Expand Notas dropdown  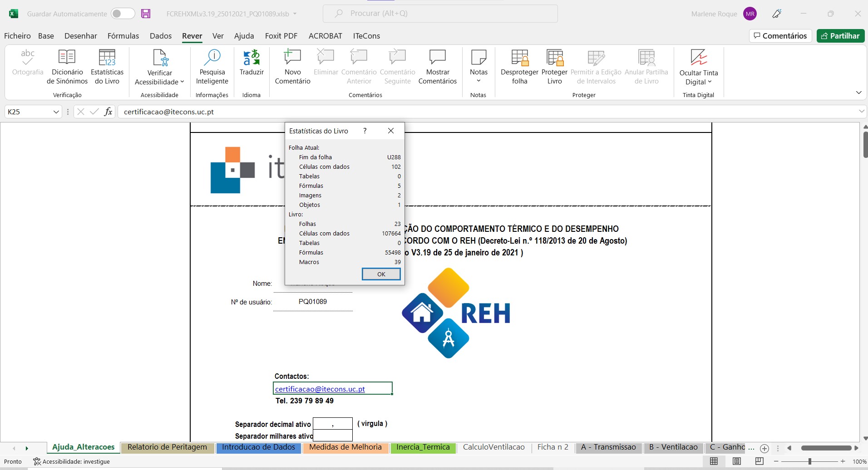[478, 81]
